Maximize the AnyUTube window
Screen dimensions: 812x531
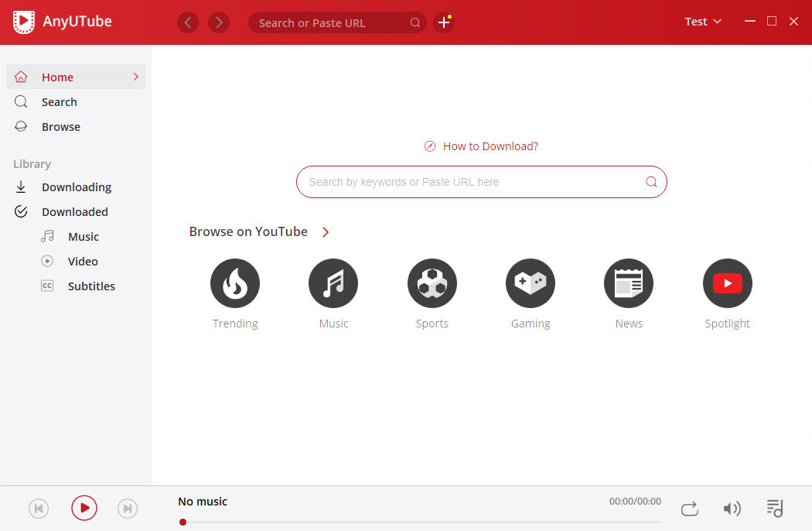(x=772, y=21)
